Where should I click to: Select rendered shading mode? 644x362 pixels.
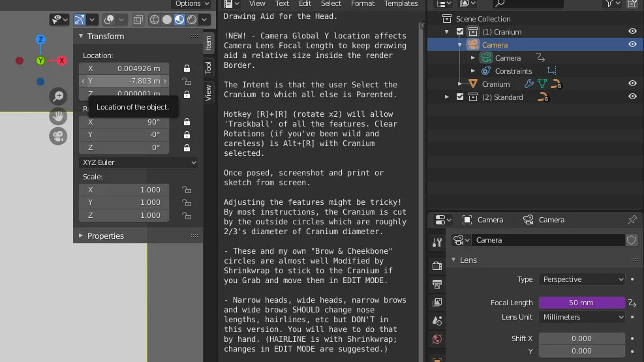[192, 20]
